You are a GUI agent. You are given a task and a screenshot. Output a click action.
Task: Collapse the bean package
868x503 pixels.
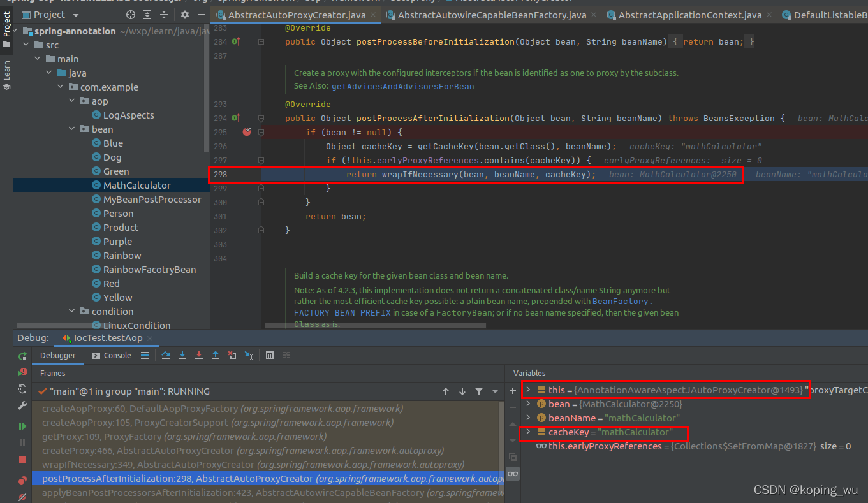pos(72,129)
